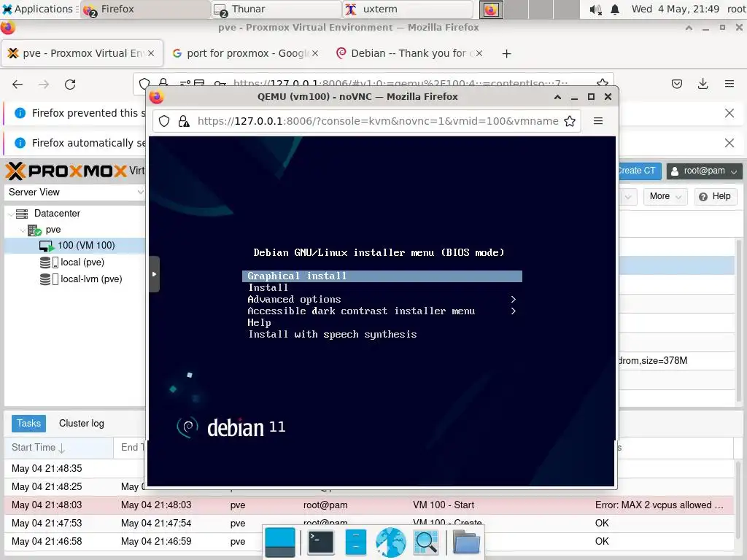Click the 'Error: MAX 2 vcpus allowed' status
The height and width of the screenshot is (560, 747).
pyautogui.click(x=659, y=505)
